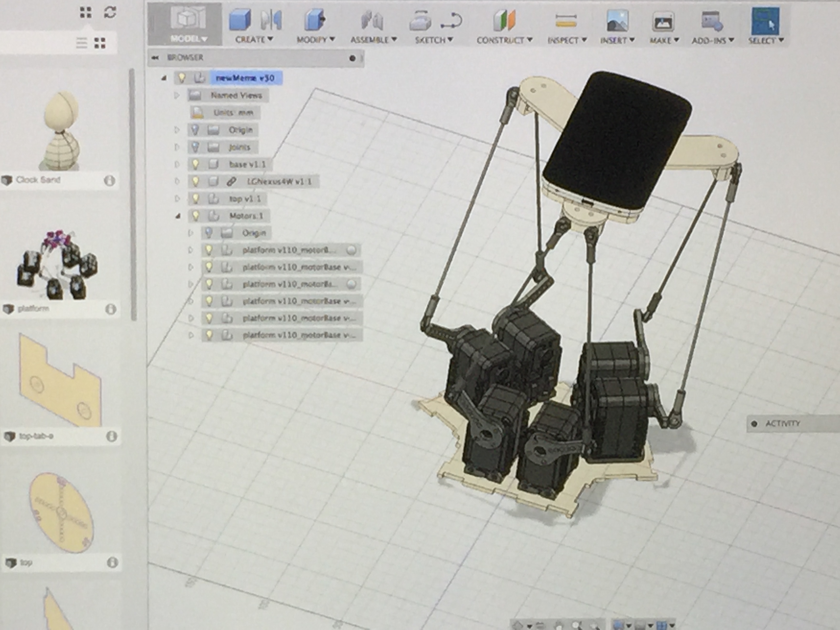Toggle the Joints folder light bulb
Viewport: 840px width, 630px height.
pyautogui.click(x=195, y=147)
